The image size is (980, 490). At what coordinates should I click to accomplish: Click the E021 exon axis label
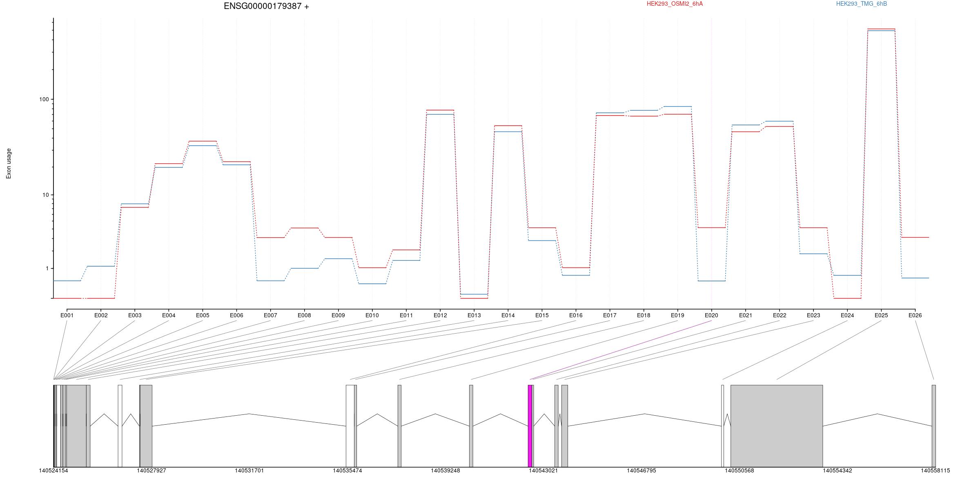tap(746, 315)
